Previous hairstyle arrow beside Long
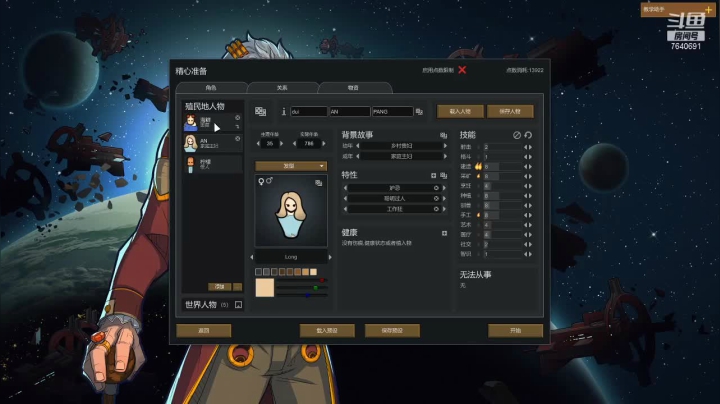The image size is (720, 404). click(252, 257)
